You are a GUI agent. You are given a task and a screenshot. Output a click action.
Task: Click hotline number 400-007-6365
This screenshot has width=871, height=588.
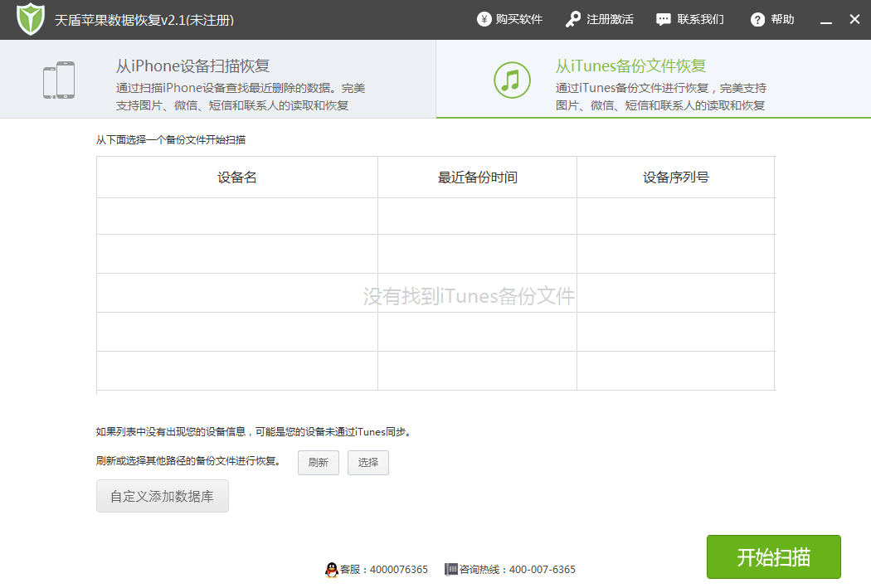tap(543, 570)
